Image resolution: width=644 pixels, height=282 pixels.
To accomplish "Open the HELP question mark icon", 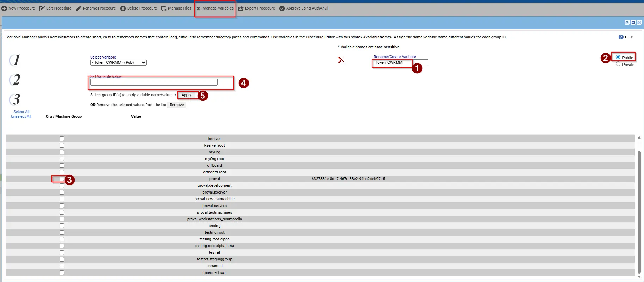I will click(x=621, y=37).
